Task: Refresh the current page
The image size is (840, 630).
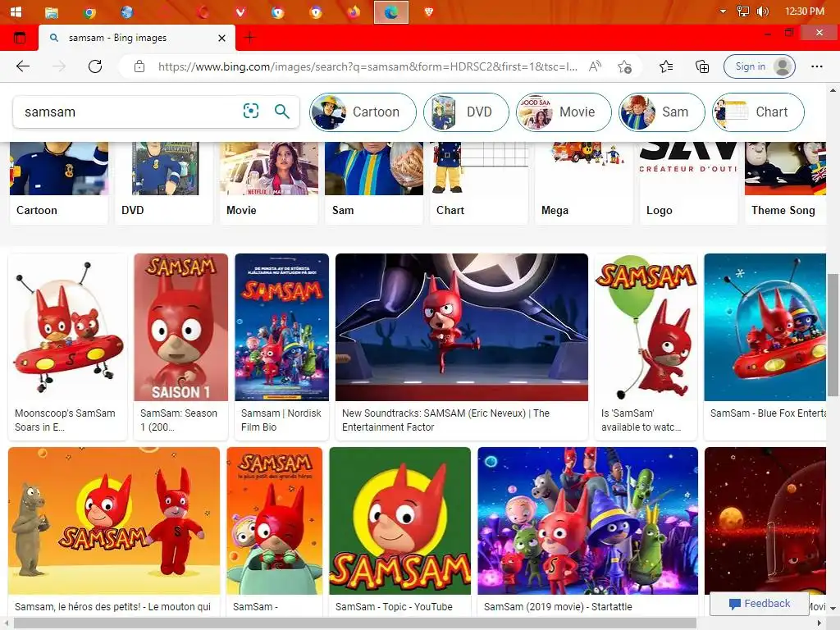Action: click(95, 66)
